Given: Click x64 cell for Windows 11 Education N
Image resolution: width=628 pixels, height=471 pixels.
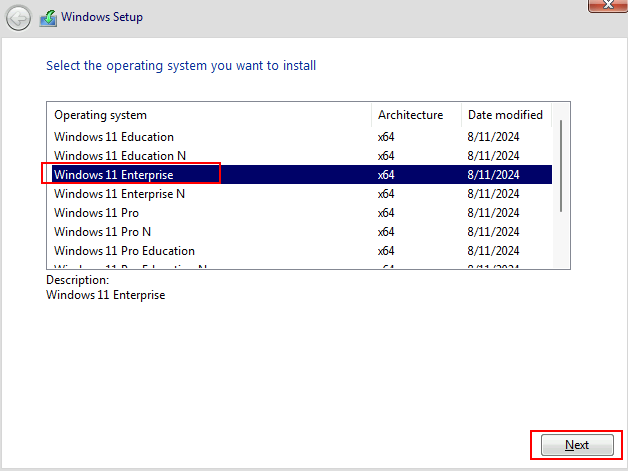Looking at the screenshot, I should point(386,155).
